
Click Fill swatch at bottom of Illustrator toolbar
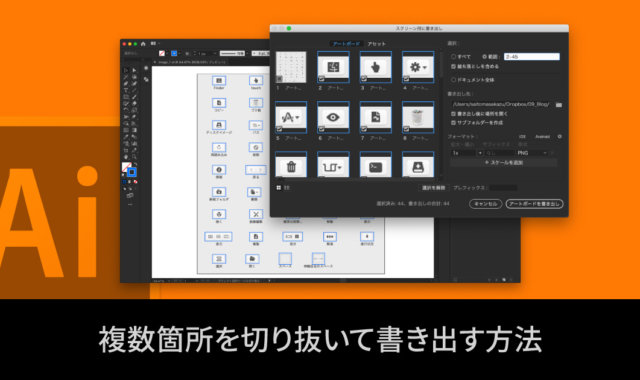[x=127, y=167]
